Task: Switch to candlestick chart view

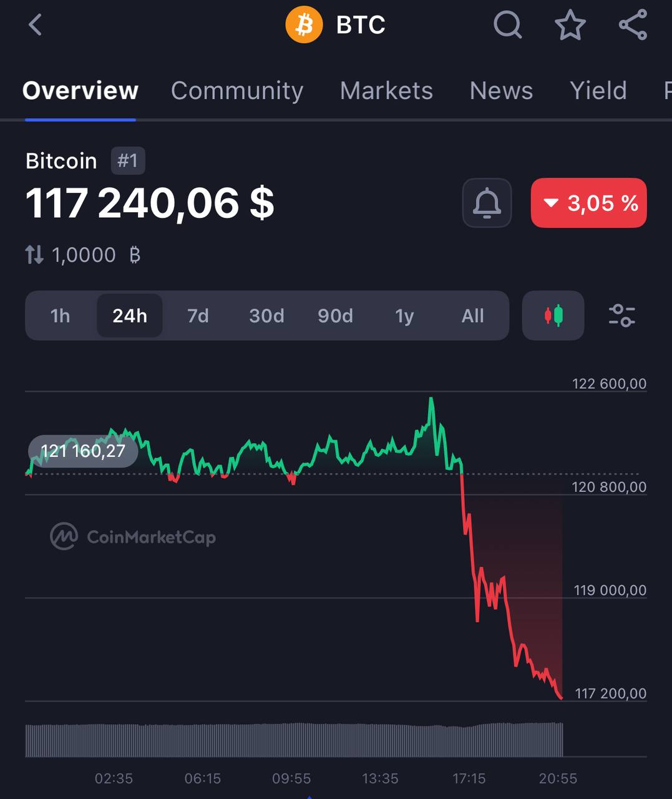Action: 553,315
